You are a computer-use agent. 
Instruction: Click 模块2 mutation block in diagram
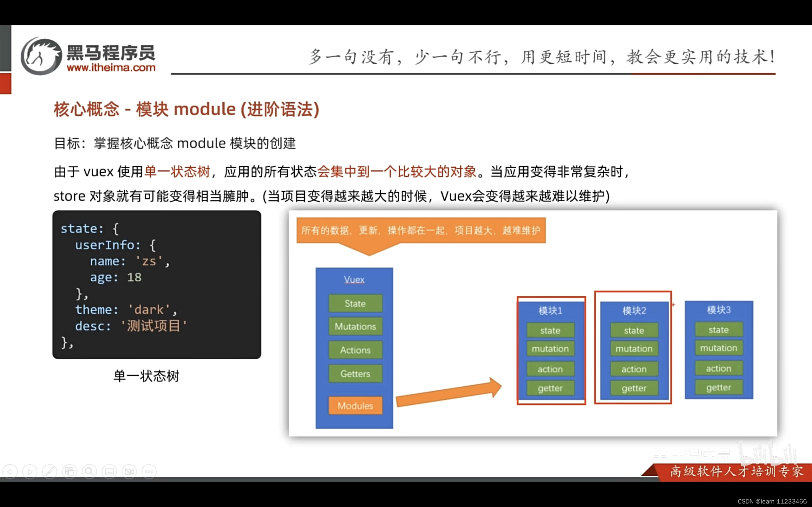click(x=634, y=349)
